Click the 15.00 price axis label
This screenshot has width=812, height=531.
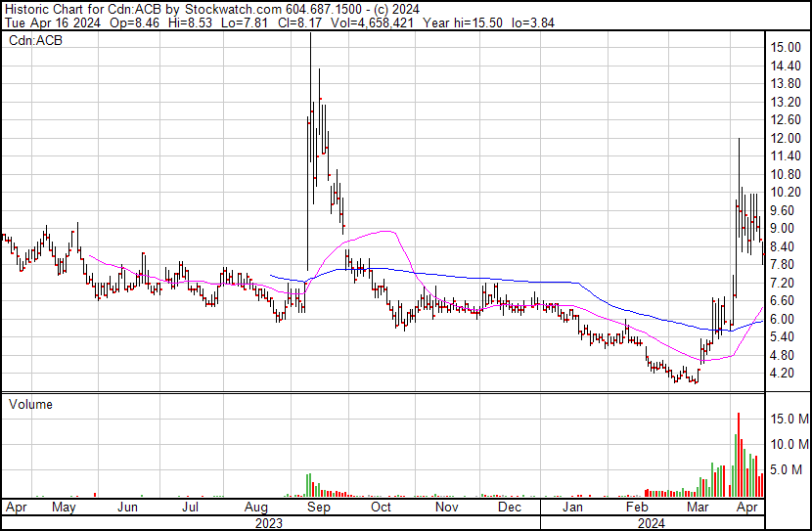pos(786,47)
